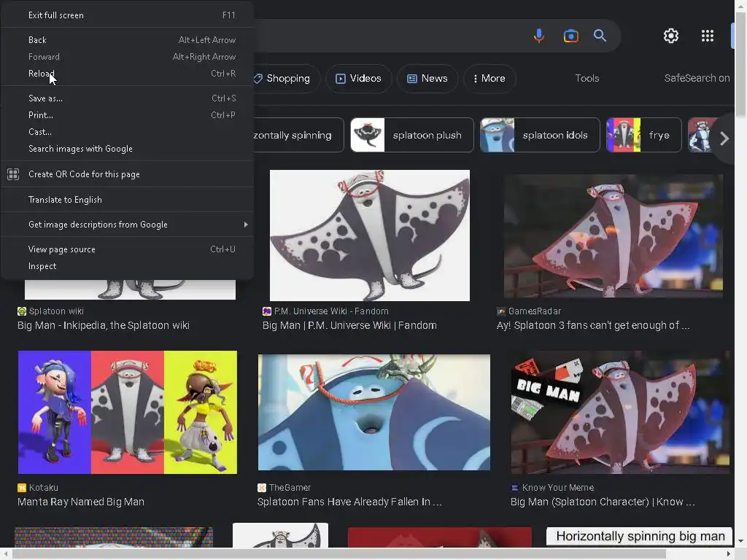Switch to the Videos tab
Image resolution: width=747 pixels, height=560 pixels.
(359, 79)
